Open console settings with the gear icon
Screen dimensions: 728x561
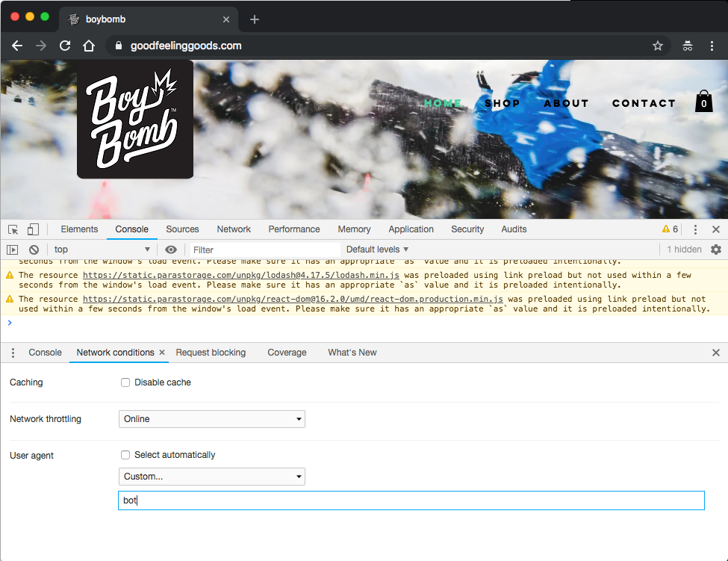coord(716,249)
